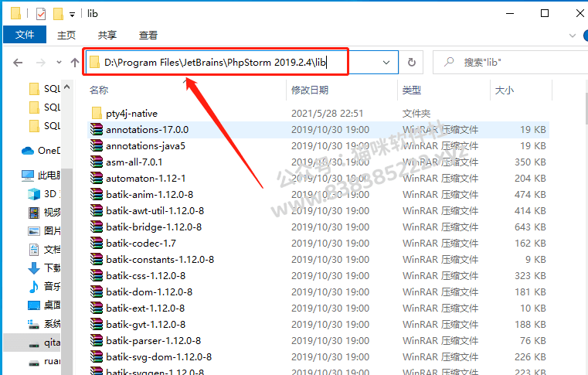Click the 414 KB size of batik-awt-util
The height and width of the screenshot is (375, 588).
(x=530, y=210)
